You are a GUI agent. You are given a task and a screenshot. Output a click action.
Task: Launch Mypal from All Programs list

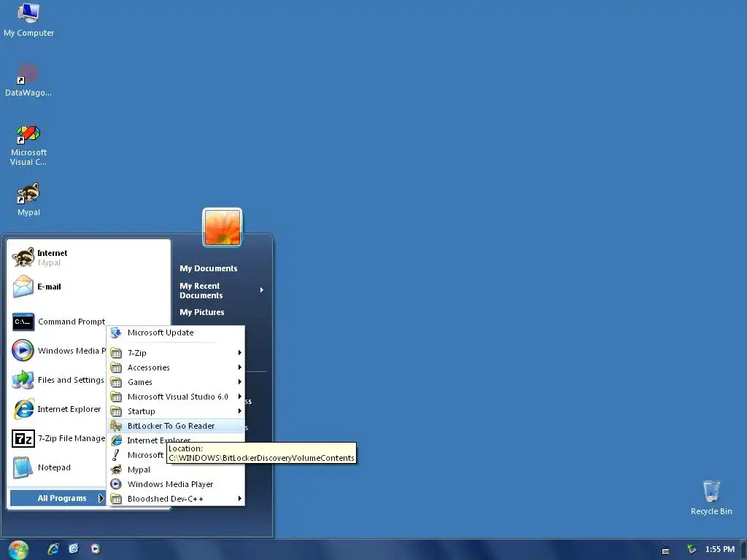pos(176,470)
